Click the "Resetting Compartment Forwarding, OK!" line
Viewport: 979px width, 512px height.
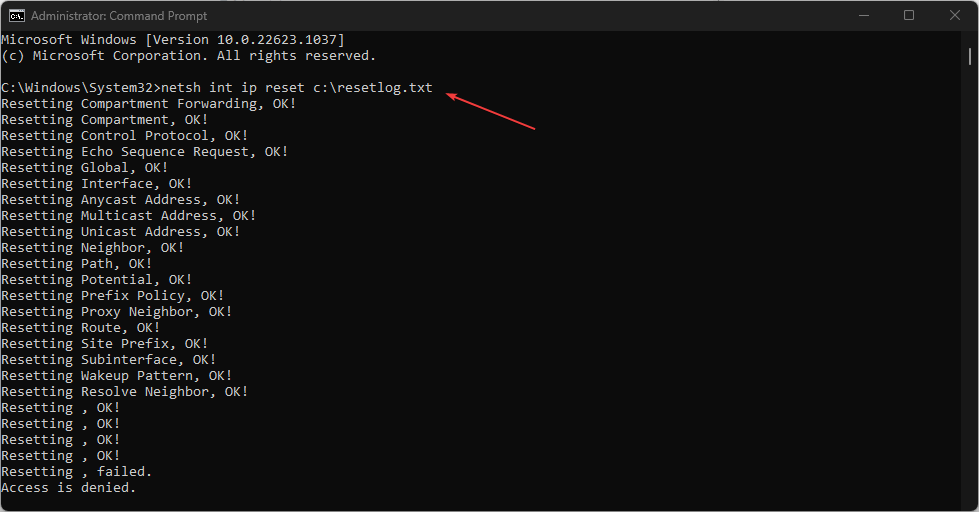point(148,104)
